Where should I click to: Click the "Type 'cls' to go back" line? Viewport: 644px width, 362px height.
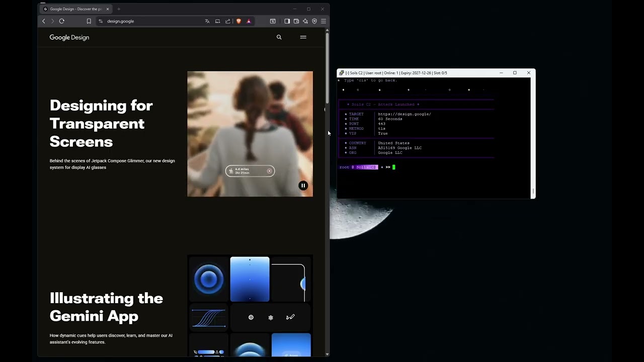[371, 80]
